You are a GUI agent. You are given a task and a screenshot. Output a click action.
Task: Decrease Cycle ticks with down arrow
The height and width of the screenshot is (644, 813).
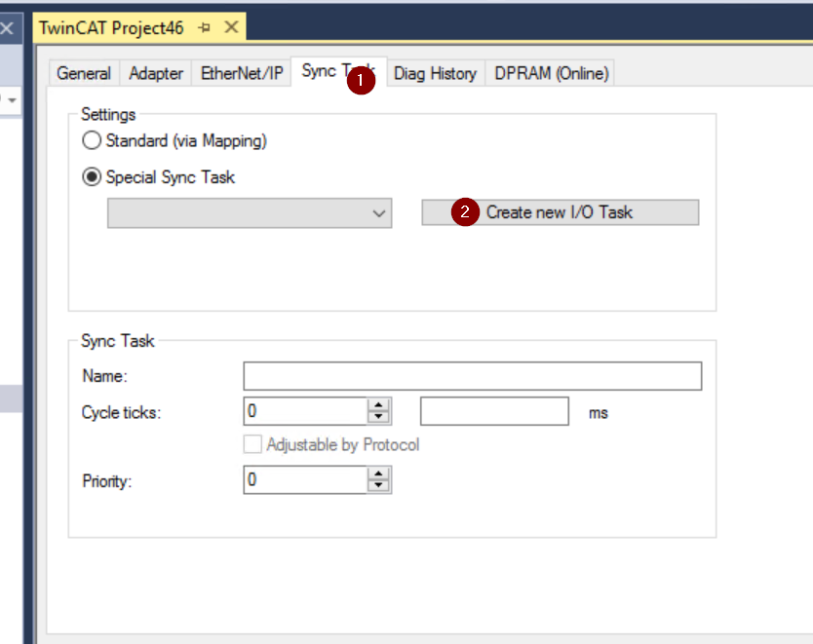378,417
